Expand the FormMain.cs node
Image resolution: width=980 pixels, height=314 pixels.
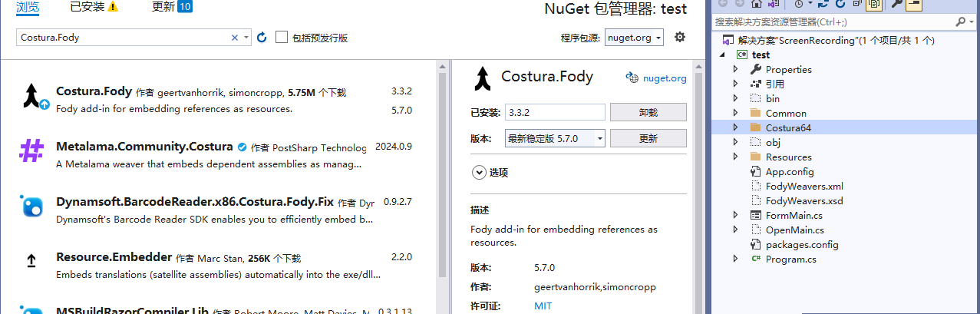coord(735,215)
